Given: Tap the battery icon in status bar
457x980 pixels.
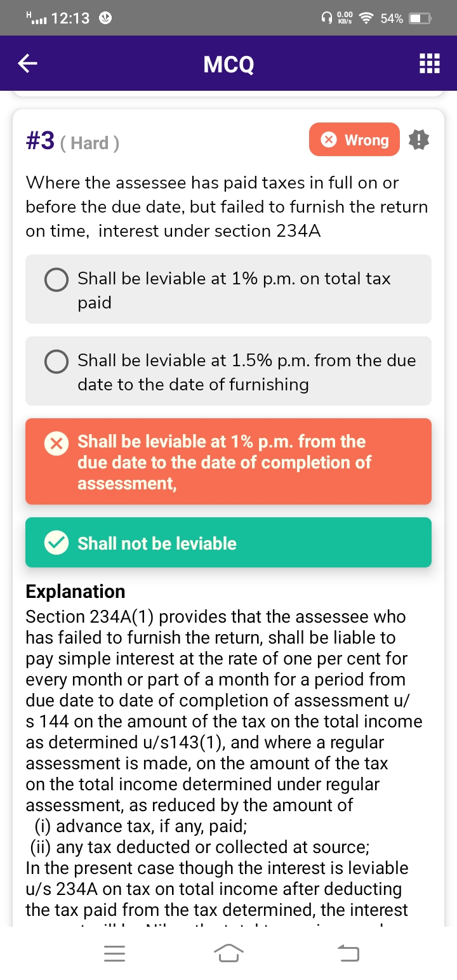Looking at the screenshot, I should [420, 18].
